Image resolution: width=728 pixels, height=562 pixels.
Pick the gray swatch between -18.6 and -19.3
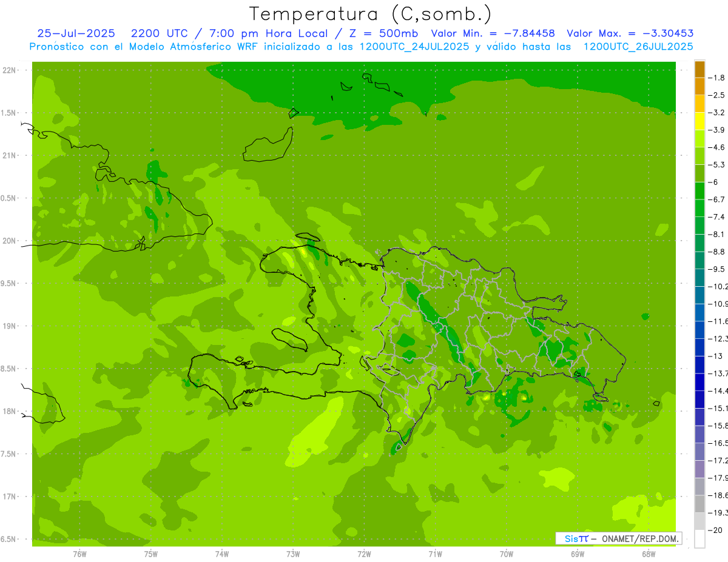coord(699,504)
